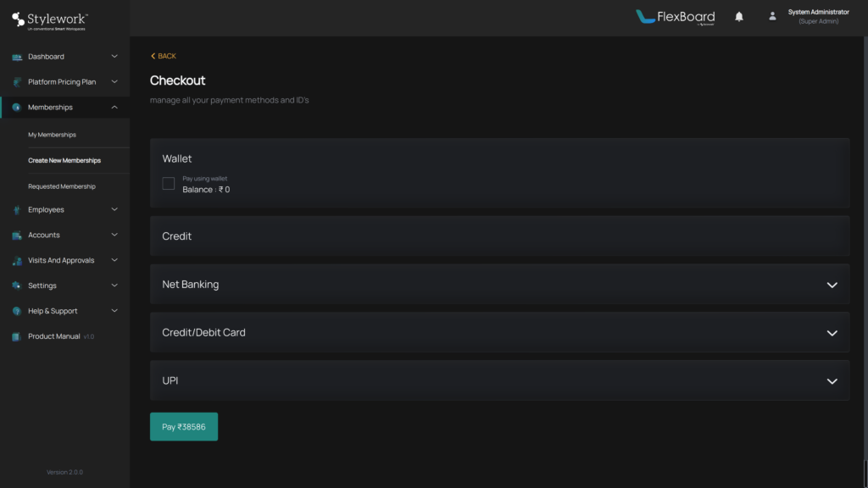Collapse the Memberships menu chevron
Image resolution: width=868 pixels, height=488 pixels.
coord(114,108)
